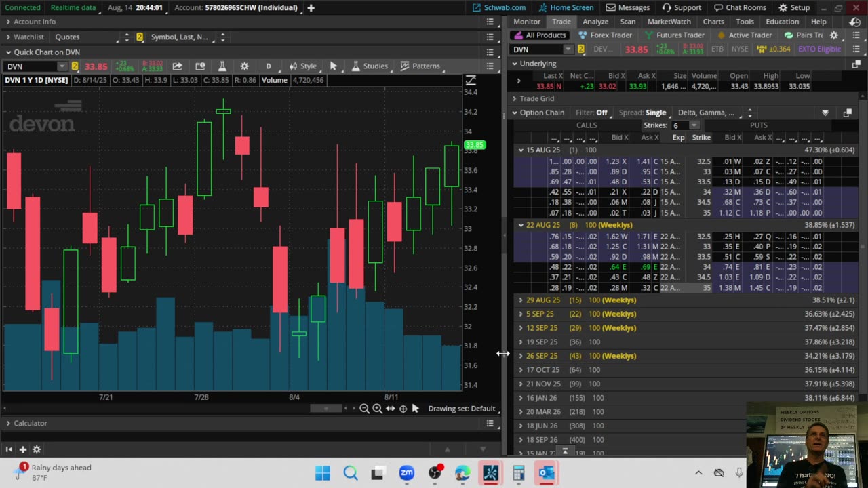Viewport: 868px width, 488px height.
Task: Open Messages in the top bar
Action: [x=629, y=7]
